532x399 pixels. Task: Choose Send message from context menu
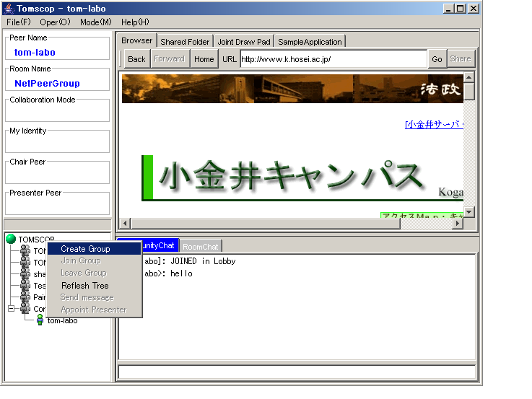(x=95, y=297)
